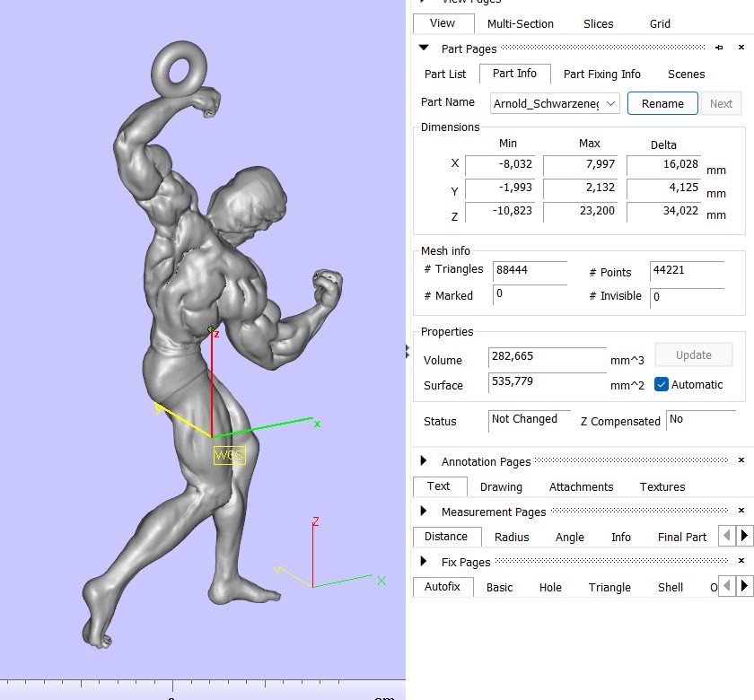
Task: Open the Part Name dropdown
Action: pyautogui.click(x=555, y=103)
